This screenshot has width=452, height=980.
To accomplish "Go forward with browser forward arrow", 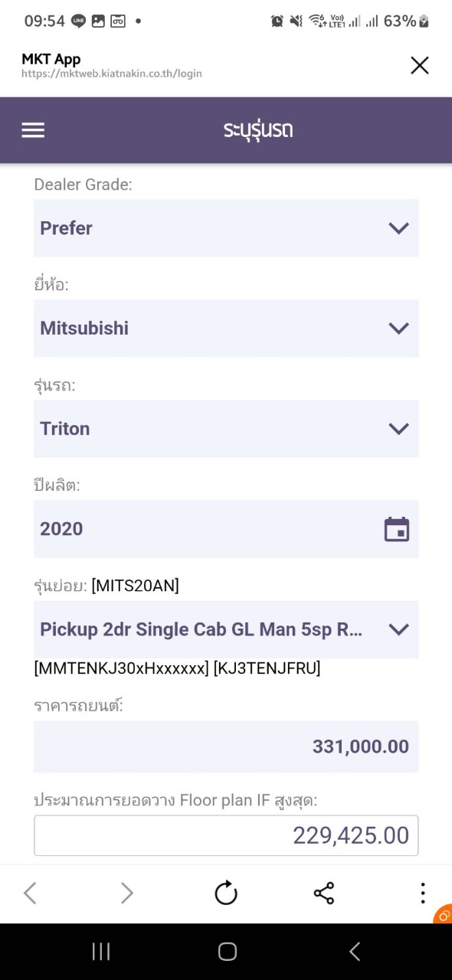I will 127,893.
